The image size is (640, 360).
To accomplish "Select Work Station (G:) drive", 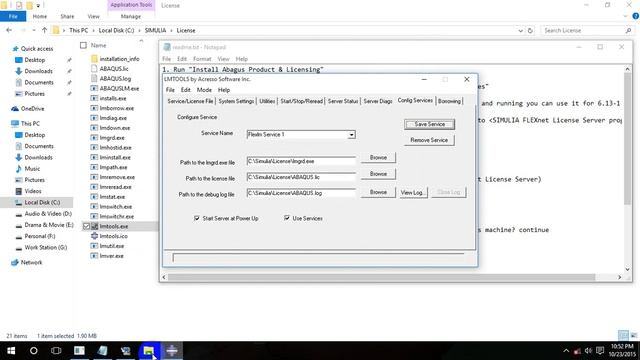I will [x=45, y=247].
